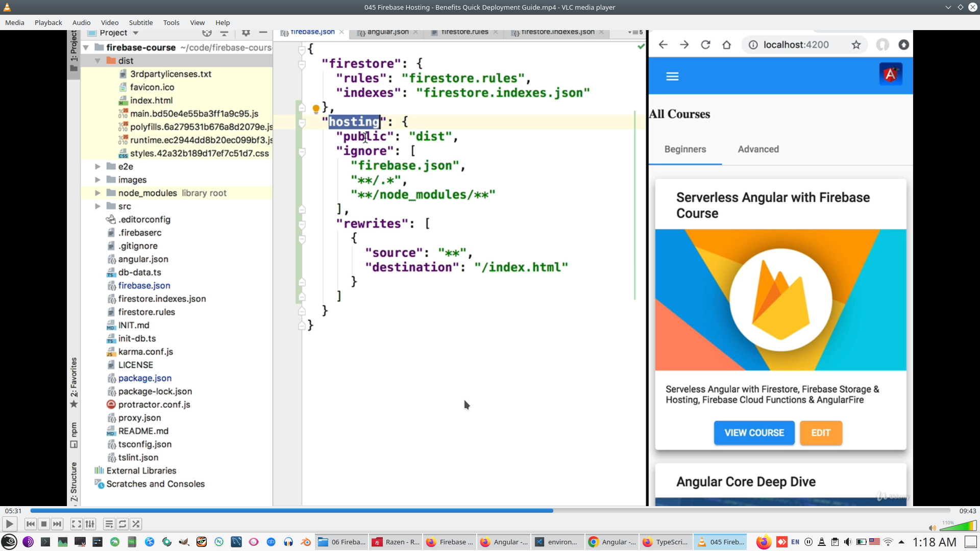This screenshot has height=551, width=980.
Task: Toggle random shuffle playback
Action: [x=136, y=524]
